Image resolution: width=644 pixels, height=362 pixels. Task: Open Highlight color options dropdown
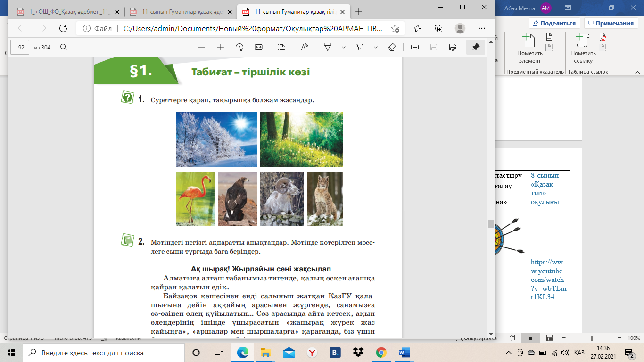376,47
